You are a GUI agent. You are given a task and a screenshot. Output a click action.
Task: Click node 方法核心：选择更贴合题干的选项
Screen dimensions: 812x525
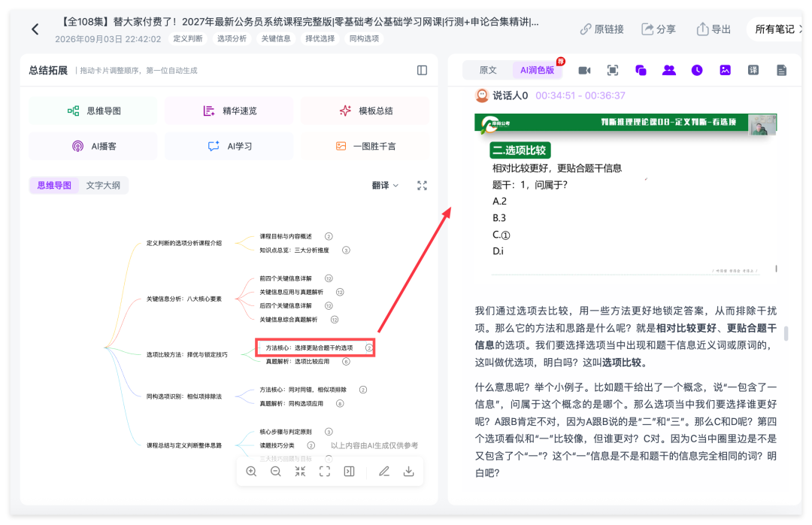click(309, 347)
